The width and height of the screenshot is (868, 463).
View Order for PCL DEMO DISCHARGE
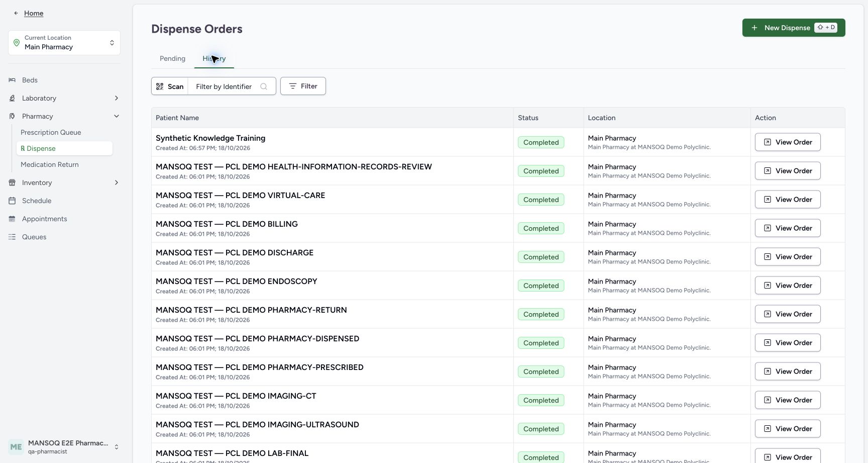pos(788,257)
